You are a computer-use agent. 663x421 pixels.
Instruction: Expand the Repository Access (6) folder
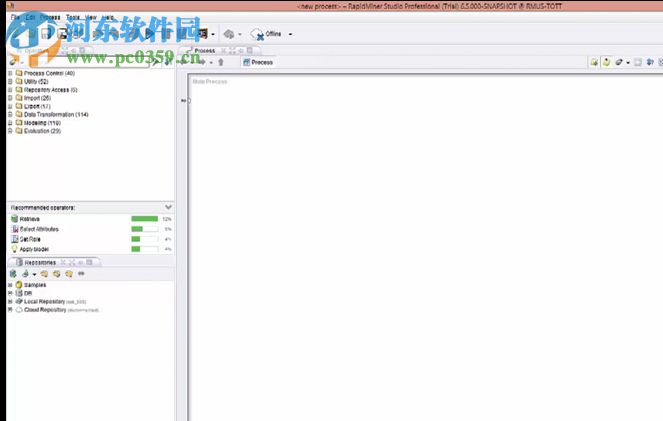(10, 90)
